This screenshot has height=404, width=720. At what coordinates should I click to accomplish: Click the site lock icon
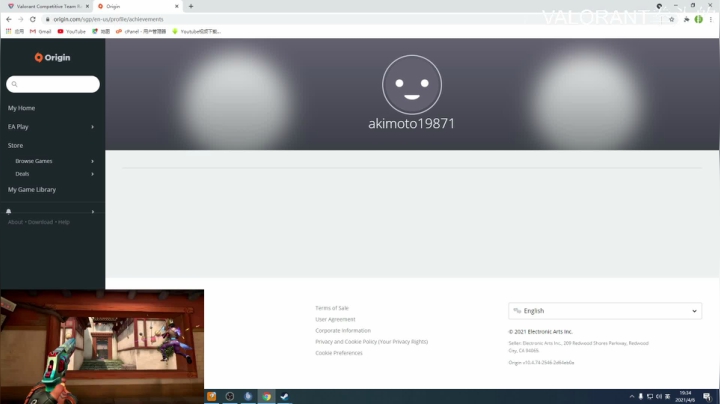tap(47, 19)
